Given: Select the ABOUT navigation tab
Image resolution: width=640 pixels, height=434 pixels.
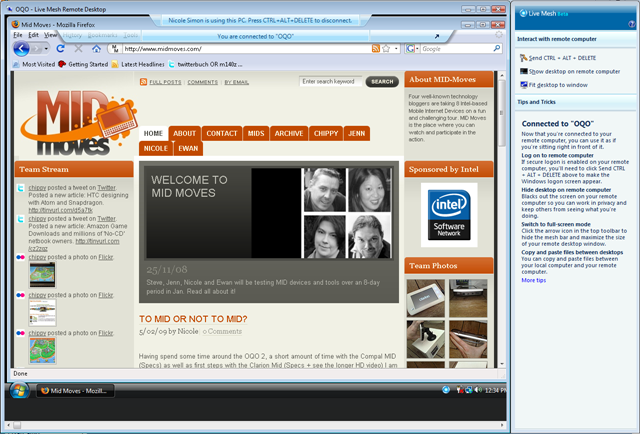Looking at the screenshot, I should (184, 134).
